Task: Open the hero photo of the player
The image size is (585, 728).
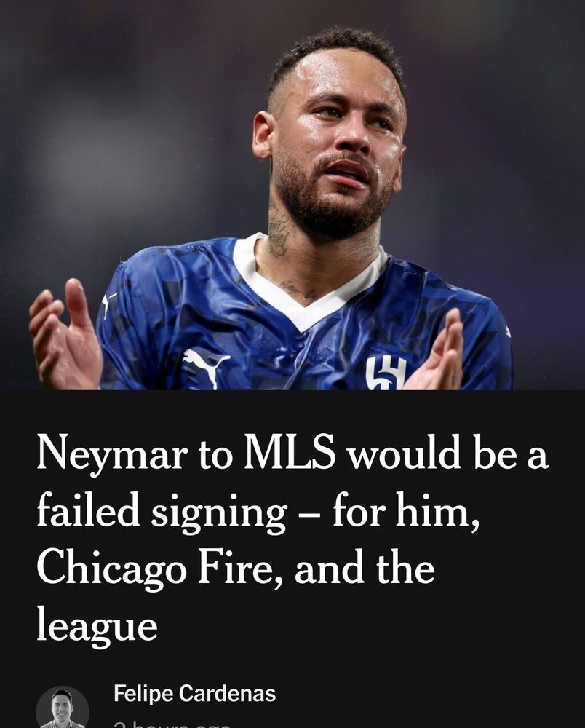Action: pos(292,195)
